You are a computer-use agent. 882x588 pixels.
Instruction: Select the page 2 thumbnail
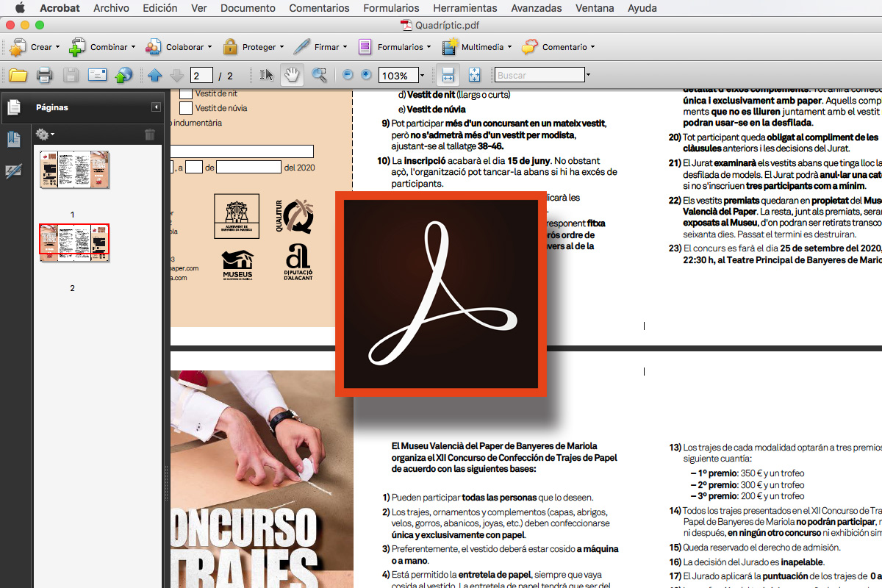[74, 243]
